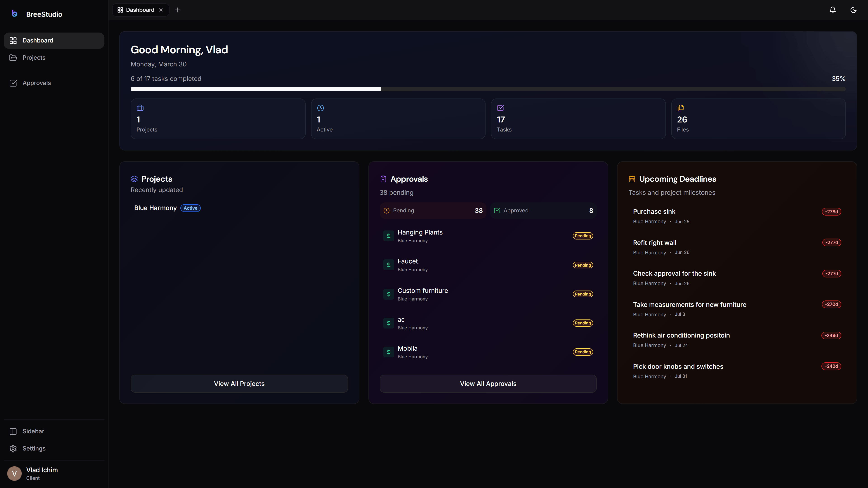The width and height of the screenshot is (868, 488).
Task: Select the Approved approvals filter
Action: pos(543,211)
